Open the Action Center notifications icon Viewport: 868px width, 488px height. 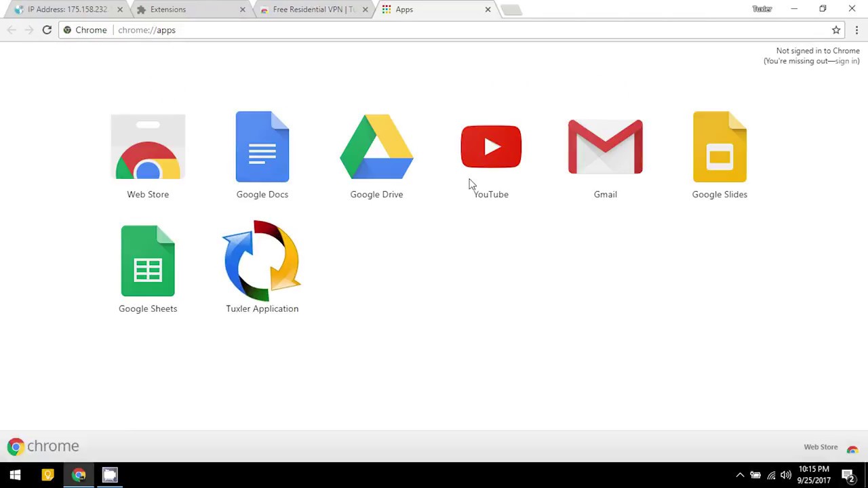click(848, 475)
